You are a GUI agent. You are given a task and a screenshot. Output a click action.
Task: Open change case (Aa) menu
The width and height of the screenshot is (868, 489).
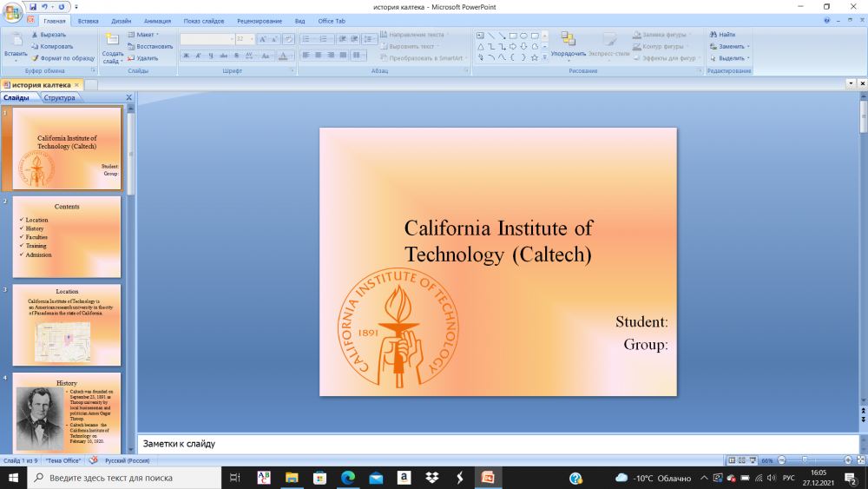(266, 56)
